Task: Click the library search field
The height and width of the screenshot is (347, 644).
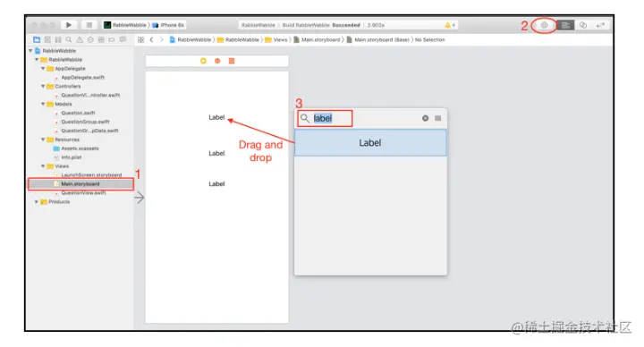Action: tap(325, 118)
